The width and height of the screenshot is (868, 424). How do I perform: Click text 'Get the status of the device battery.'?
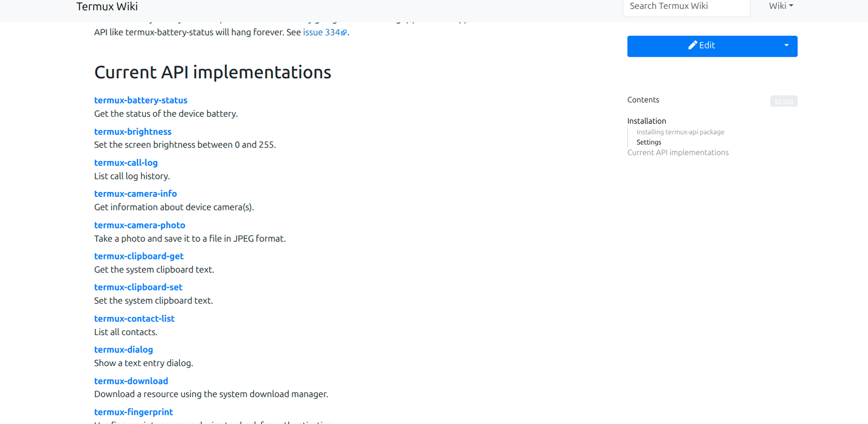click(x=166, y=114)
